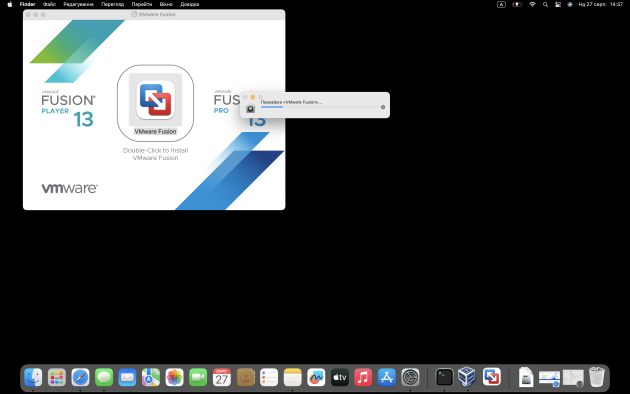This screenshot has width=630, height=394.
Task: Click VMware Fusion icon in the dock
Action: [492, 377]
